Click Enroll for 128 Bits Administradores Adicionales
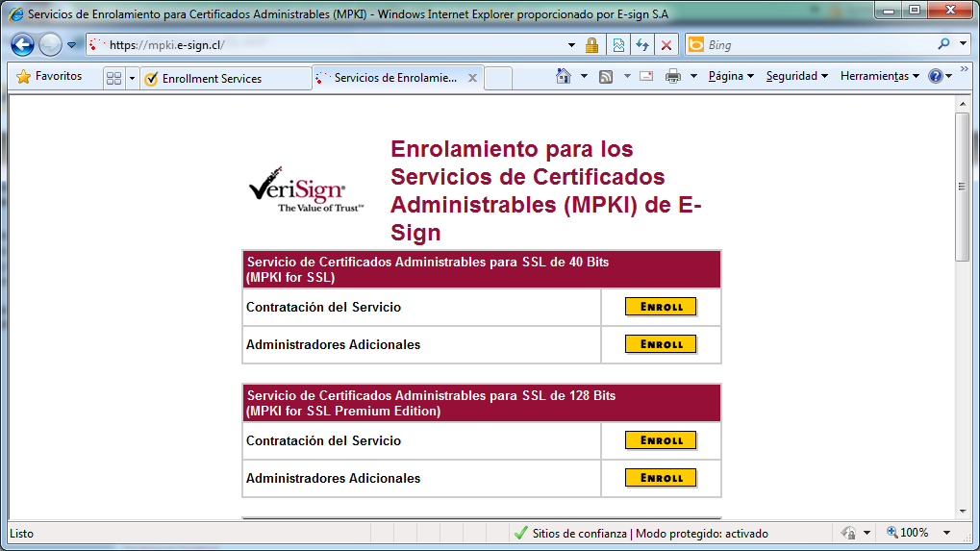Viewport: 980px width, 551px height. pos(661,478)
